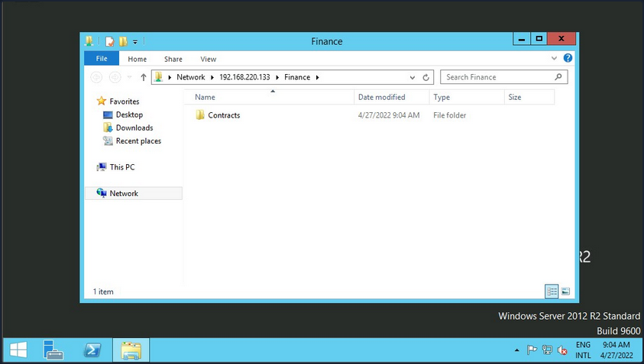Viewport: 644px width, 364px height.
Task: Open the Explorer Help icon
Action: 568,59
